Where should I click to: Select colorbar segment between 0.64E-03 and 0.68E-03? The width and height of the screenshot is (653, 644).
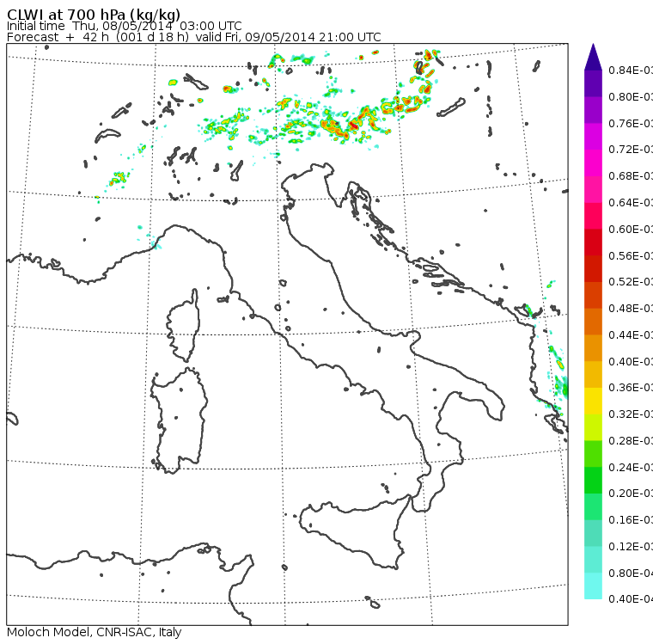tap(593, 189)
